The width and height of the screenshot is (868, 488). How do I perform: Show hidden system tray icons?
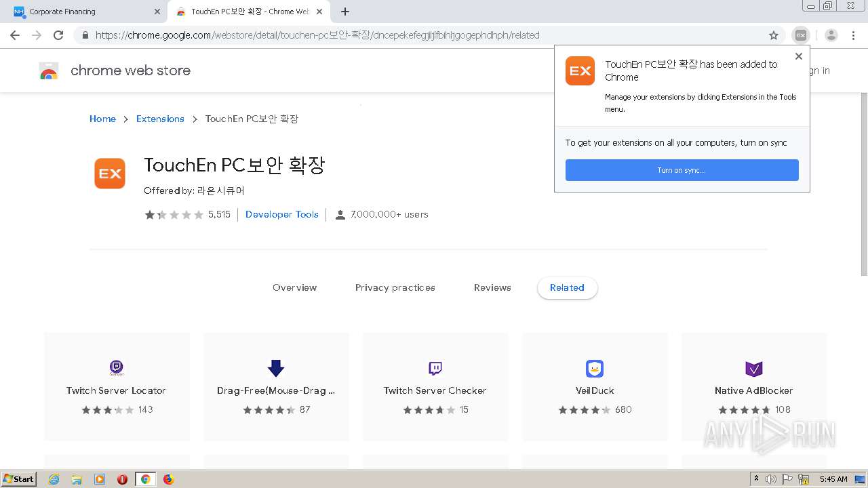756,479
